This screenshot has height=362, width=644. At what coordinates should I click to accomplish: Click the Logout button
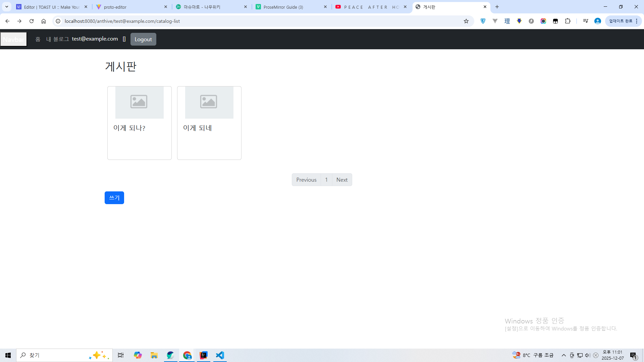coord(143,39)
